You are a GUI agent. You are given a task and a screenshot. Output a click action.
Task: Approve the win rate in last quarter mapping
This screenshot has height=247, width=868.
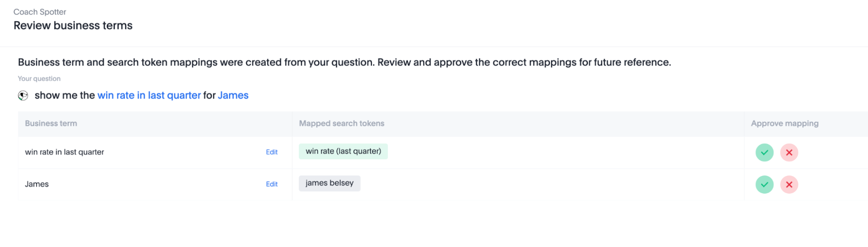click(764, 152)
